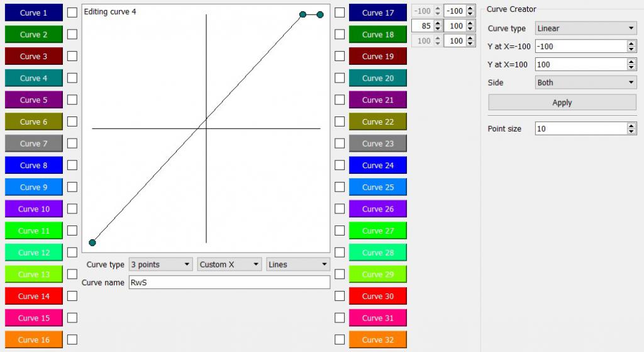Open the 3 points curve type dropdown
This screenshot has width=644, height=352.
tap(161, 264)
